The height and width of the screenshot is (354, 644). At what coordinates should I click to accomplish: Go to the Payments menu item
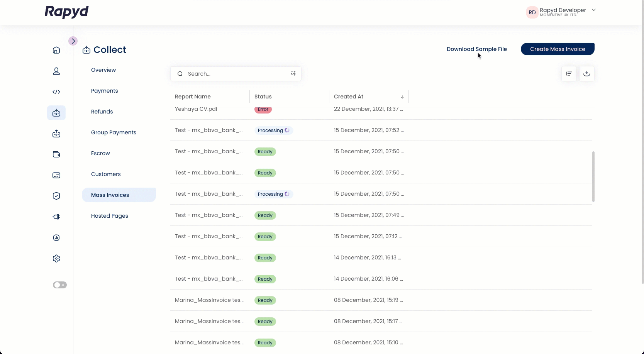105,91
